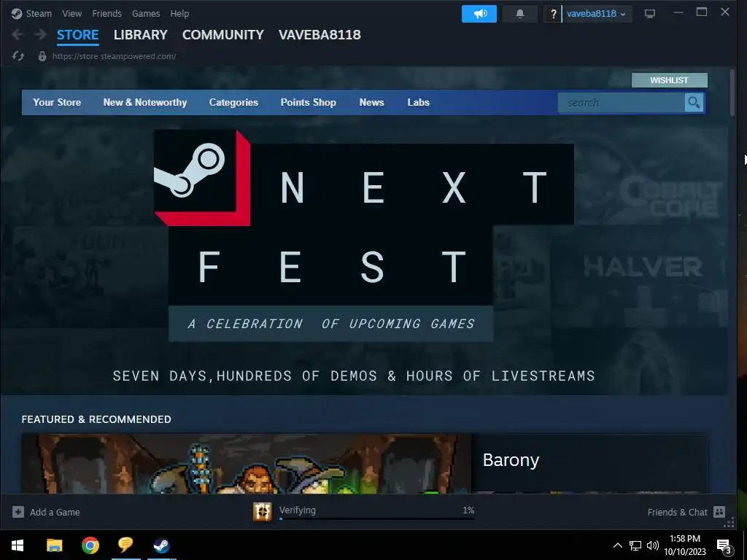Focus the store search field
This screenshot has height=560, width=747.
[622, 102]
